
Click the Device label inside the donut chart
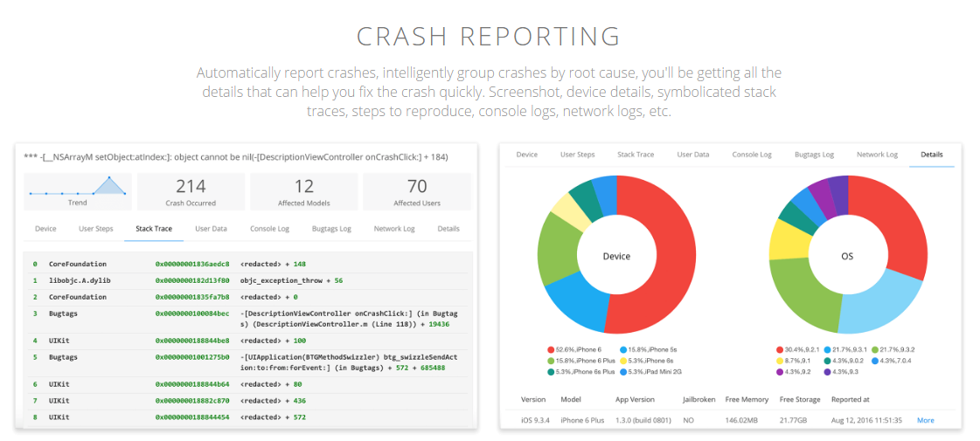click(x=616, y=256)
